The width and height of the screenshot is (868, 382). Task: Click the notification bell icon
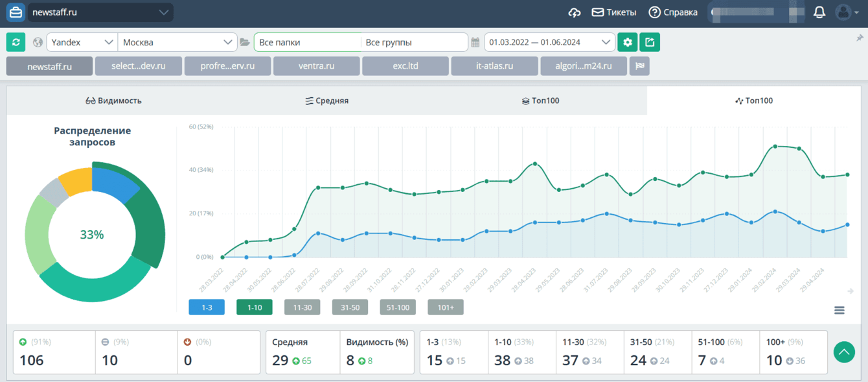[819, 12]
